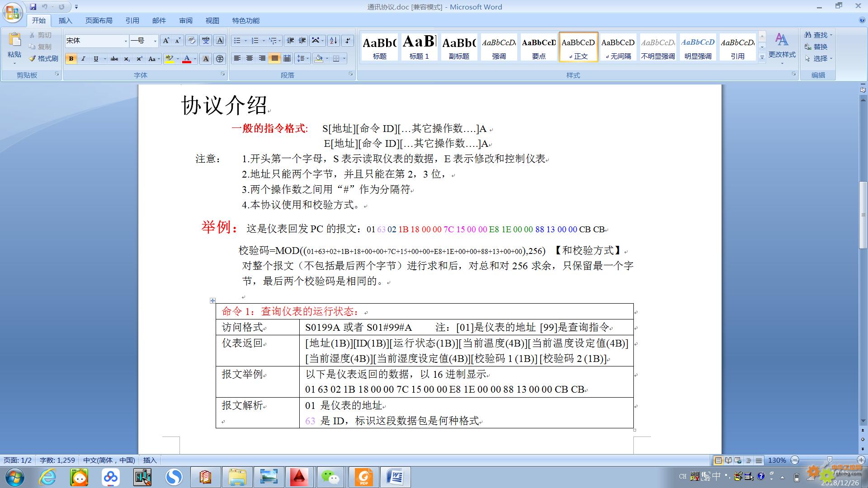Open the numbering list dropdown arrow
This screenshot has width=868, height=488.
pyautogui.click(x=264, y=41)
